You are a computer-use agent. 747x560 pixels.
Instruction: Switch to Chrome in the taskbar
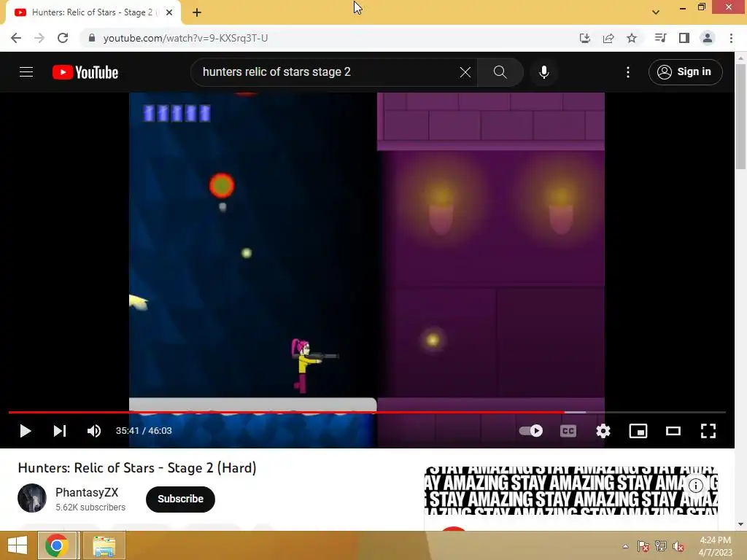coord(57,545)
